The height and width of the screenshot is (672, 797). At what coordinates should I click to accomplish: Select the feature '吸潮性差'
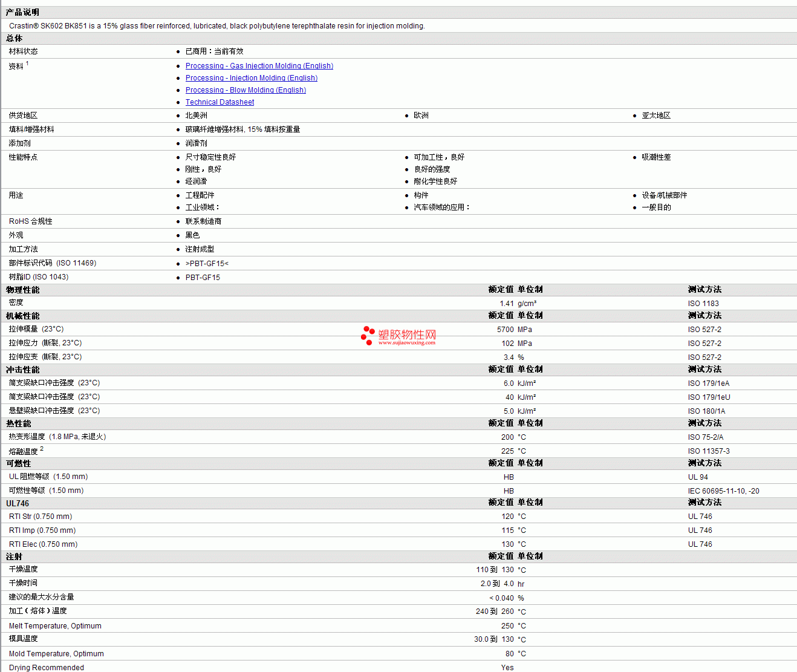coord(656,157)
